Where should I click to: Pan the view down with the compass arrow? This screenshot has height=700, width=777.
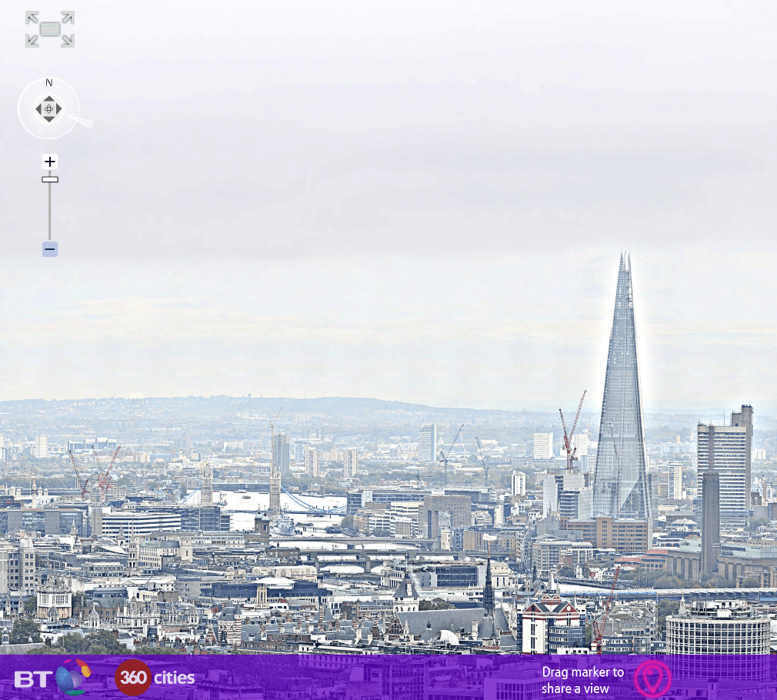pyautogui.click(x=48, y=119)
